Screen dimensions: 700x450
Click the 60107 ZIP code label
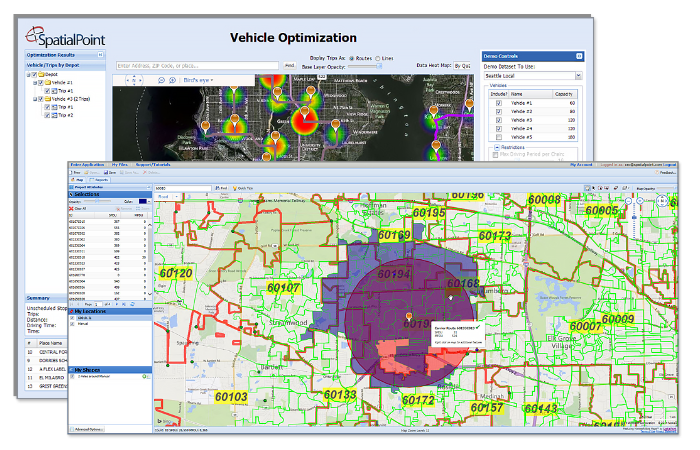tap(283, 288)
